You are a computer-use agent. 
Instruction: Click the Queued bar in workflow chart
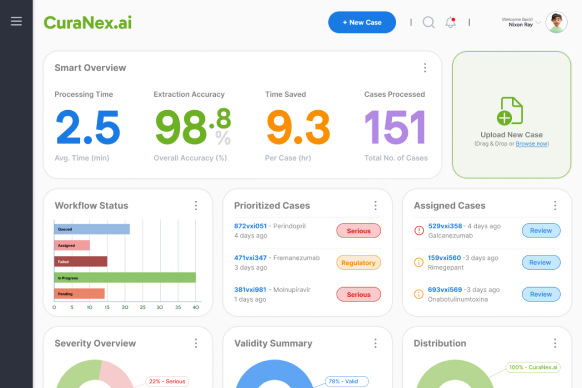point(92,229)
